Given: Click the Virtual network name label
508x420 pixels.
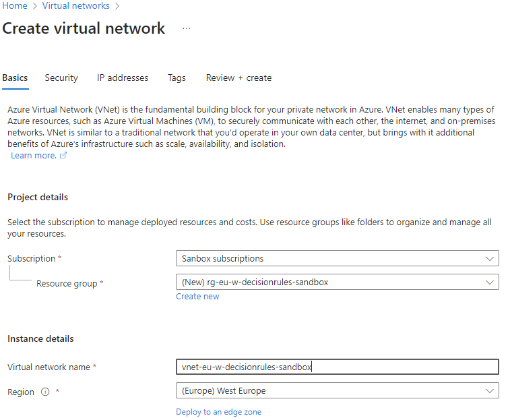Looking at the screenshot, I should [x=49, y=367].
